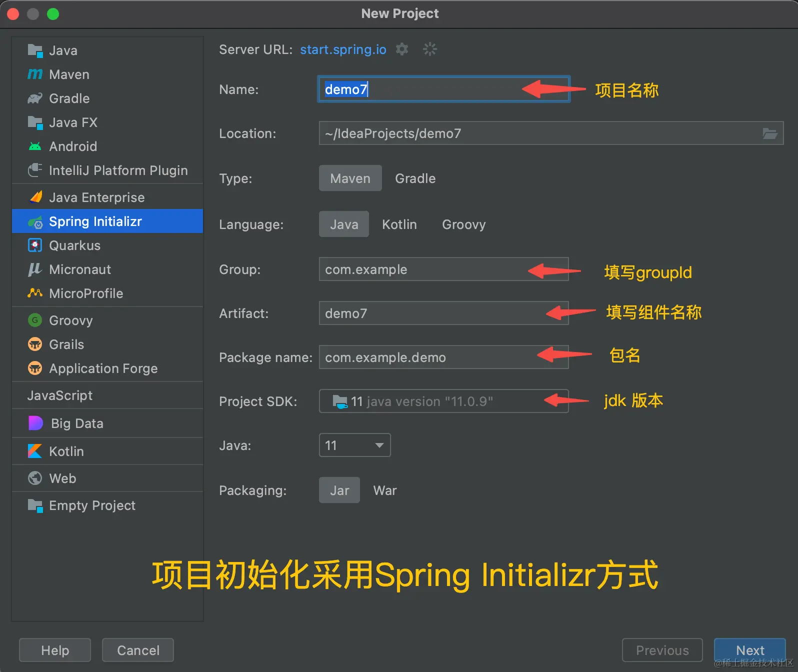Select the MicroProfile generator
Viewport: 798px width, 672px height.
[107, 293]
